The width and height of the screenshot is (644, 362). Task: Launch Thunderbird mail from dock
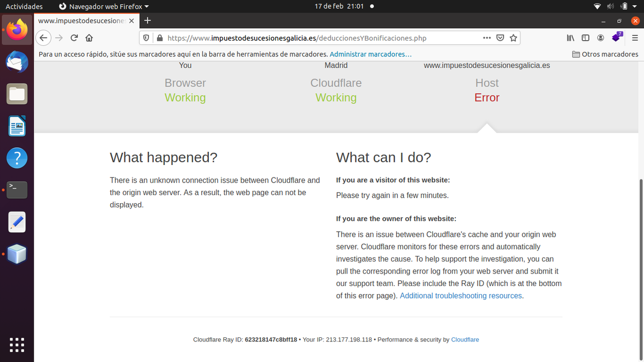point(17,62)
